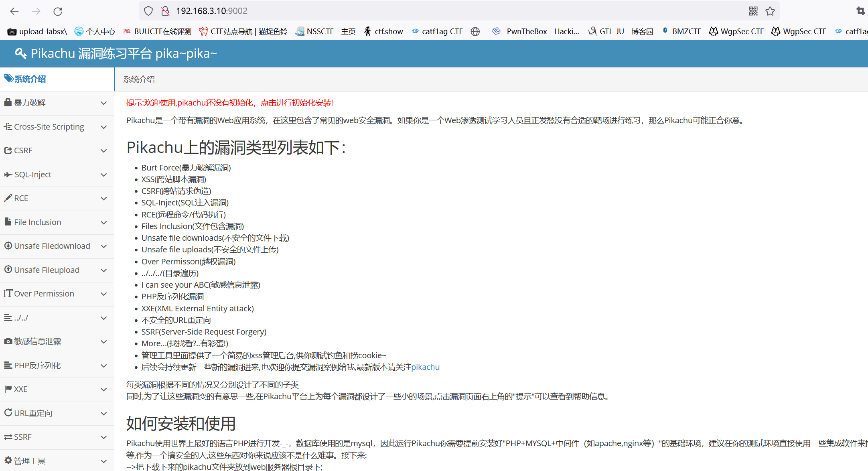Click the camera icon beside 敏感信息泄露
The height and width of the screenshot is (471, 868).
click(8, 341)
